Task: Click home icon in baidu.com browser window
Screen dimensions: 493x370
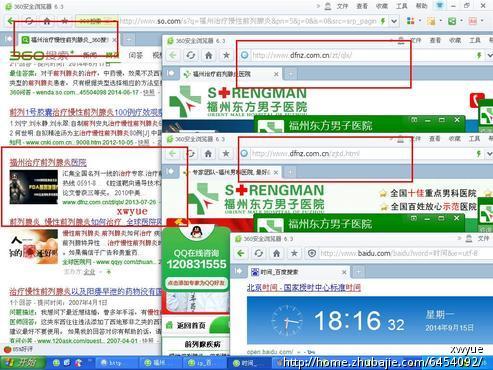Action: tap(276, 253)
